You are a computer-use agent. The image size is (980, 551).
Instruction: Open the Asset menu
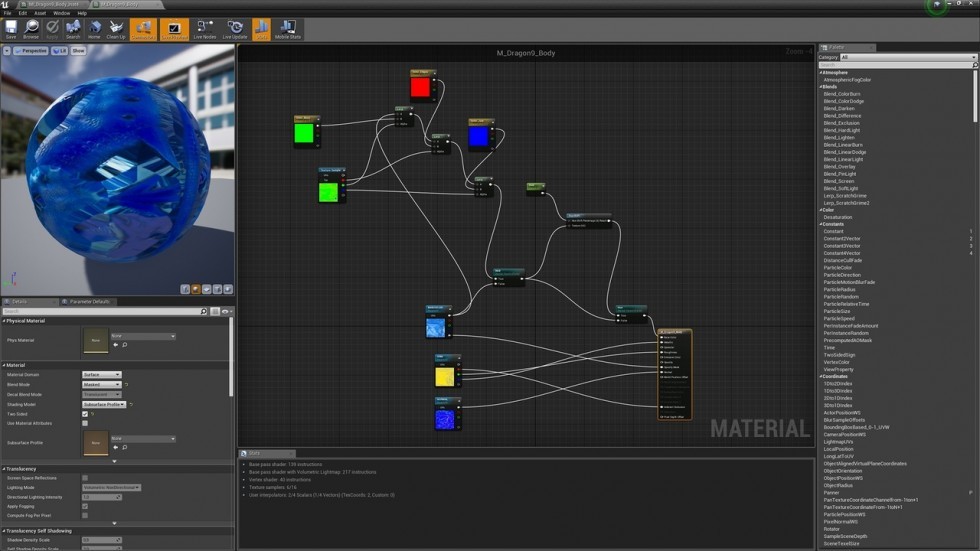point(40,13)
